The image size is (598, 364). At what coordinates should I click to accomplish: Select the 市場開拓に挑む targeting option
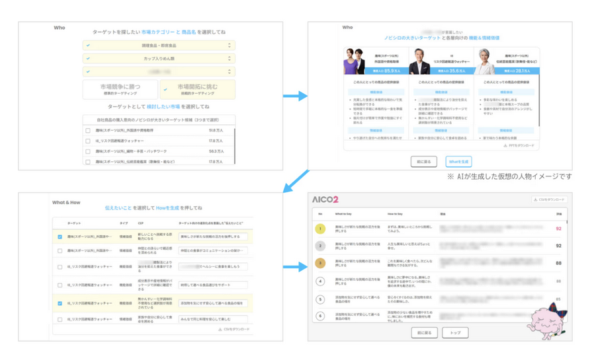tap(197, 90)
